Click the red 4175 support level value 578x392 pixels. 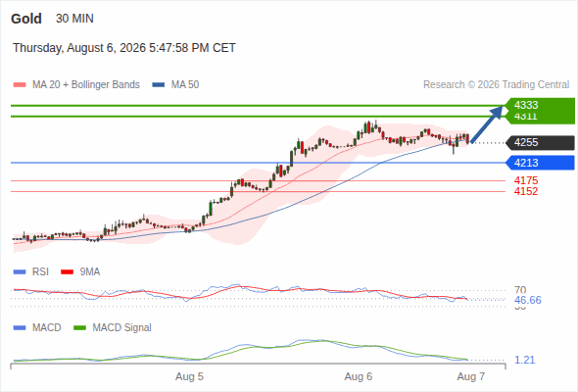[x=526, y=180]
